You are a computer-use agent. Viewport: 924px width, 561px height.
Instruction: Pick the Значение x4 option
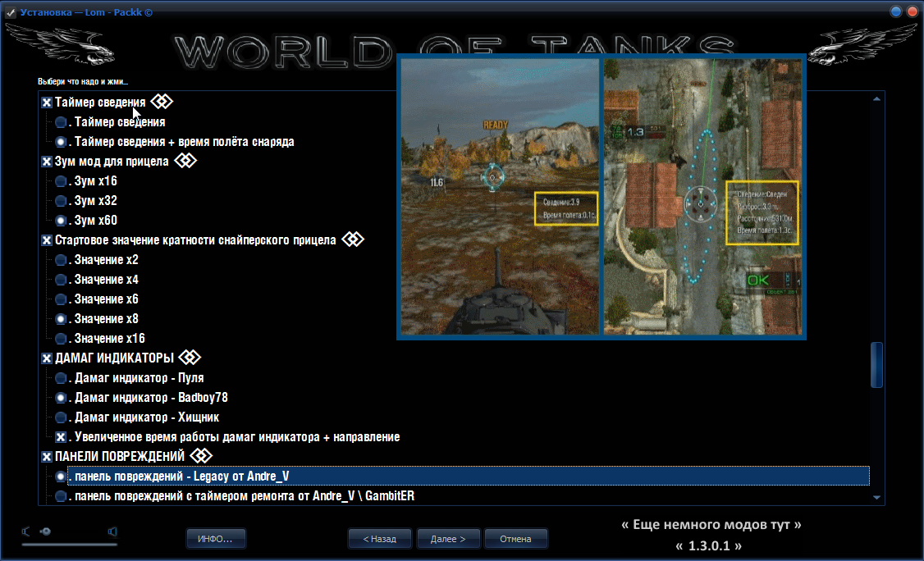coord(60,280)
